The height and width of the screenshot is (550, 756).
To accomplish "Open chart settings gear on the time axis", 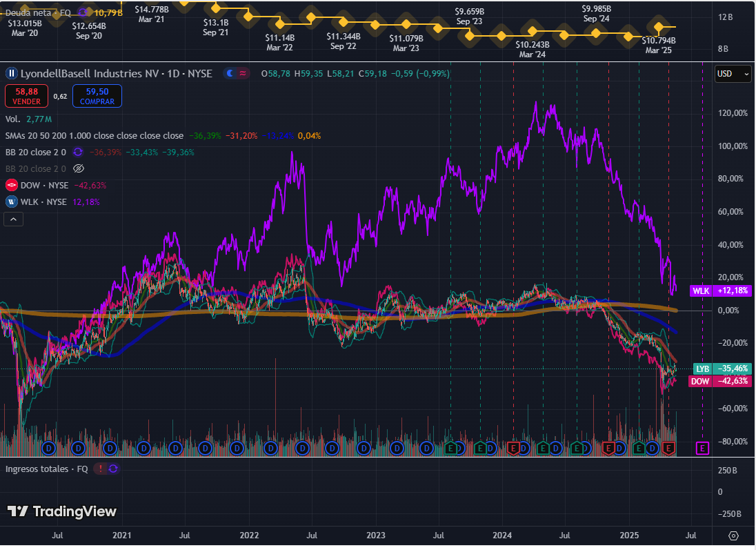I will pos(733,536).
